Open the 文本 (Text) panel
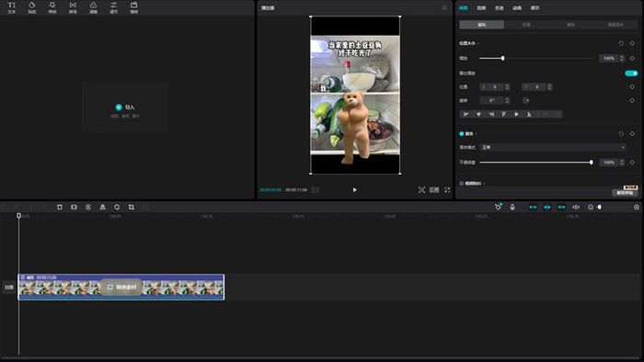Screen dimensions: 644x362 point(11,7)
